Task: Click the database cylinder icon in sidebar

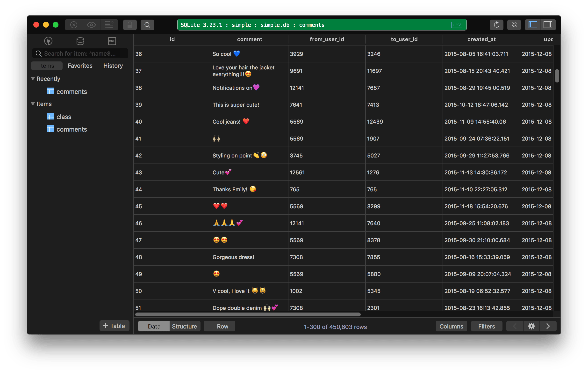Action: click(80, 41)
